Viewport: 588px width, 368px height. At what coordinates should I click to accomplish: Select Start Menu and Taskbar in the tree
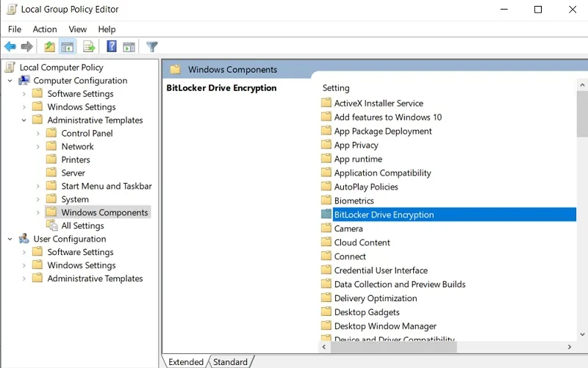107,187
